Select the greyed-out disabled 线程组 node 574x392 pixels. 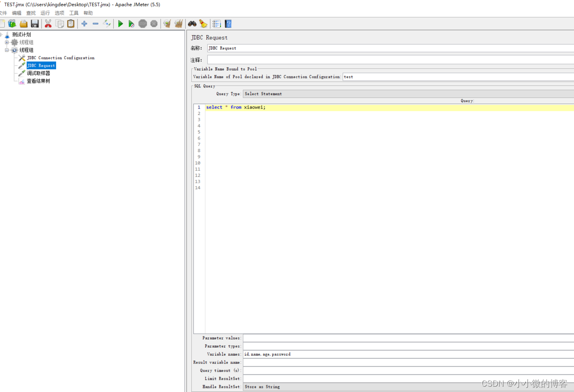click(26, 42)
